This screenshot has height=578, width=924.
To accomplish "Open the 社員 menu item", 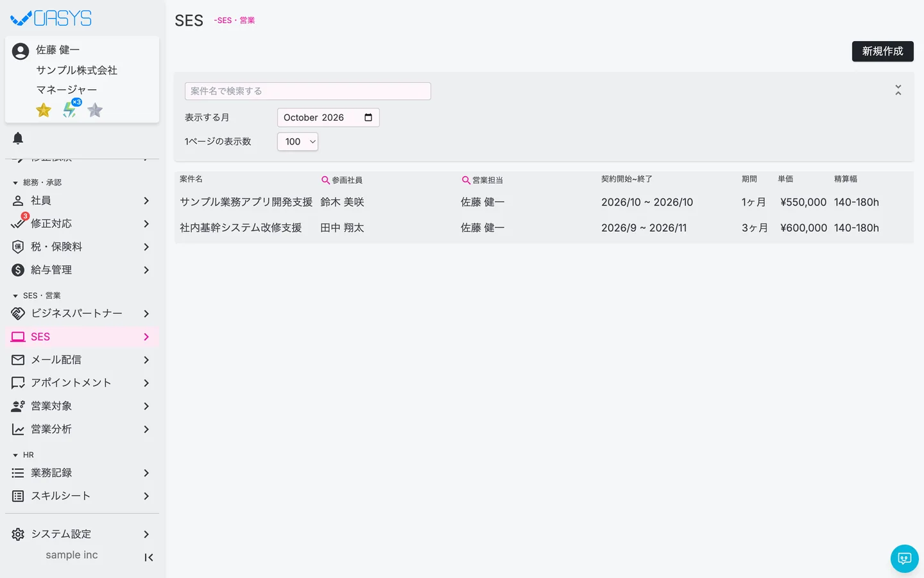I will [82, 200].
